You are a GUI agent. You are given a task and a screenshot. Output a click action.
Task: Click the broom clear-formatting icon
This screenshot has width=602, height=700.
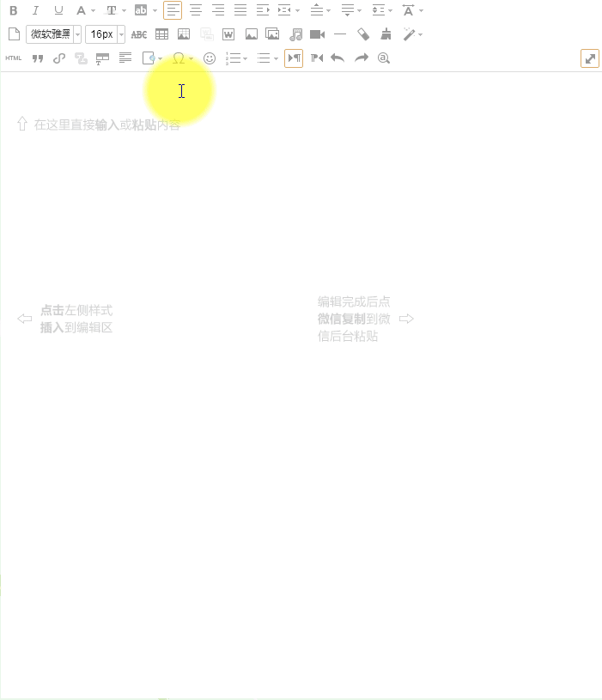tap(386, 34)
